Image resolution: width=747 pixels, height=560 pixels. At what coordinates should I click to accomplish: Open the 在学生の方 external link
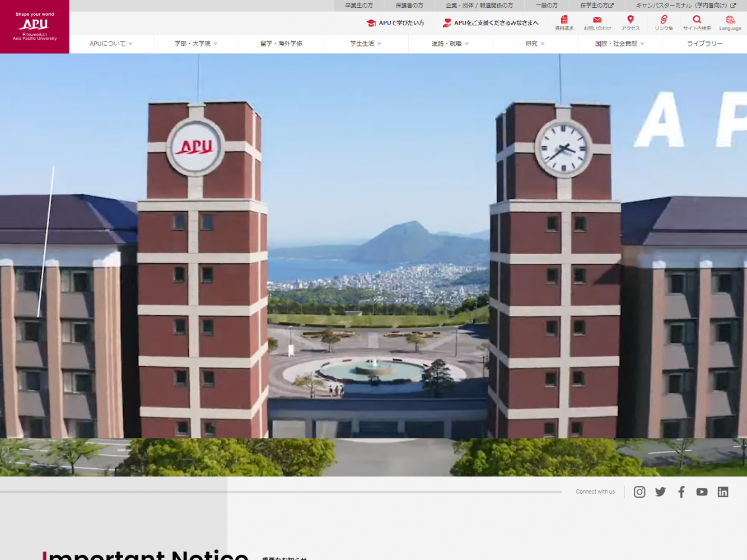point(597,6)
